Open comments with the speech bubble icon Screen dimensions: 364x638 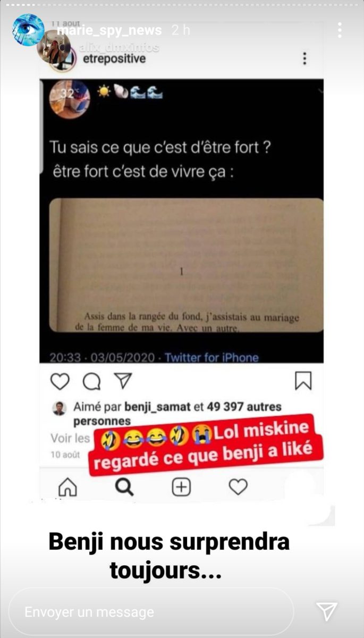tap(91, 381)
